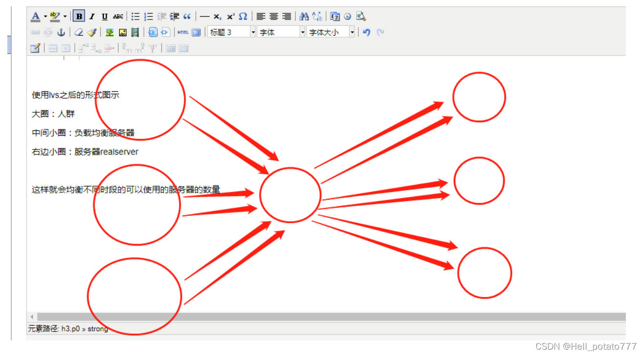
Task: Click the highlight background color icon
Action: click(x=55, y=17)
